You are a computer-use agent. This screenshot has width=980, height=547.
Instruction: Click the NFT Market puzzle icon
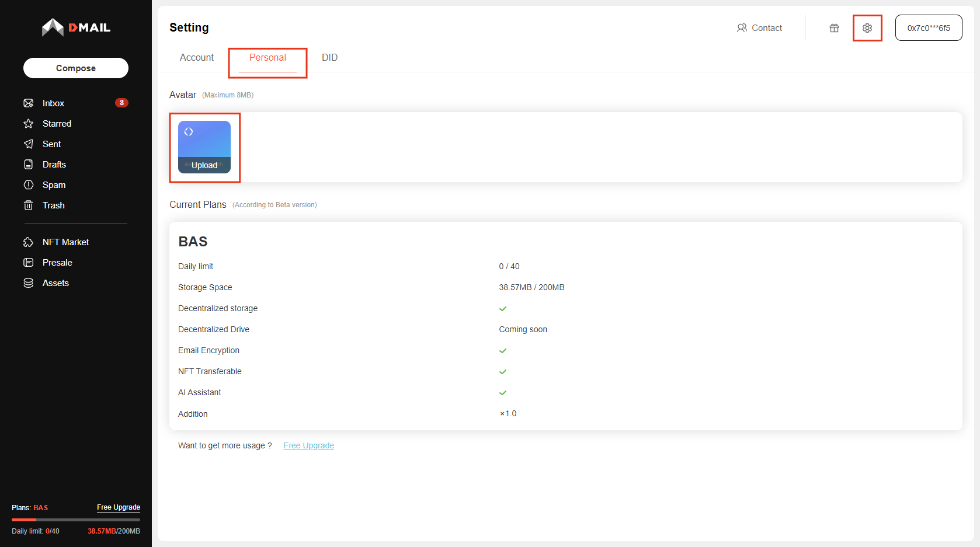(29, 242)
